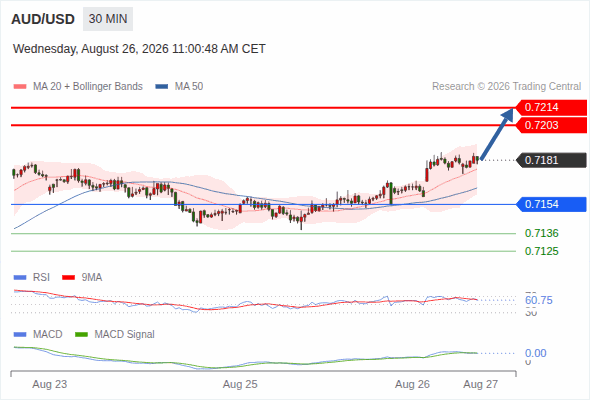This screenshot has width=590, height=400.
Task: Click the 0.7214 resistance price tag
Action: coord(551,107)
